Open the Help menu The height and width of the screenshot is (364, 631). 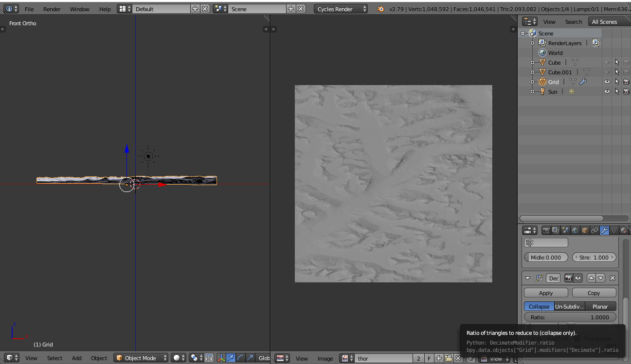point(105,9)
